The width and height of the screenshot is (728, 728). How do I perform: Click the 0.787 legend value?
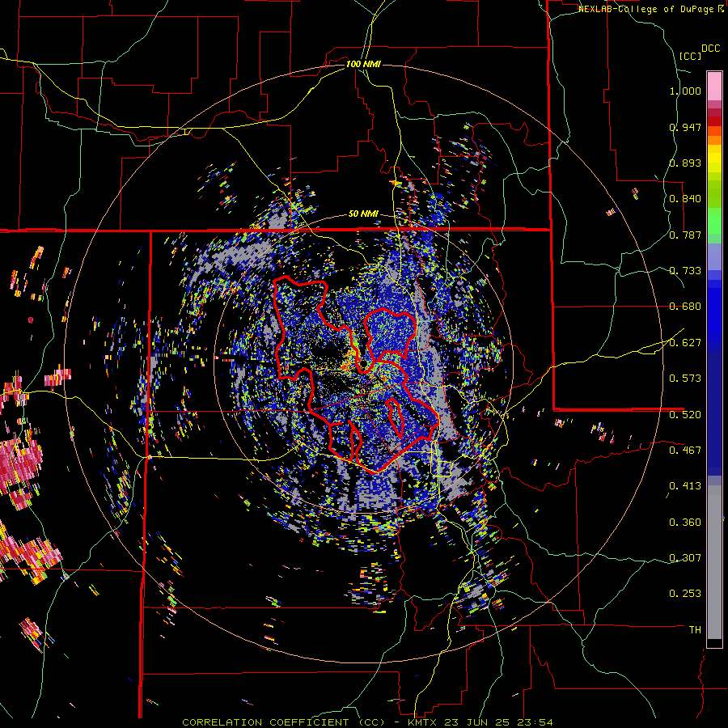[685, 235]
